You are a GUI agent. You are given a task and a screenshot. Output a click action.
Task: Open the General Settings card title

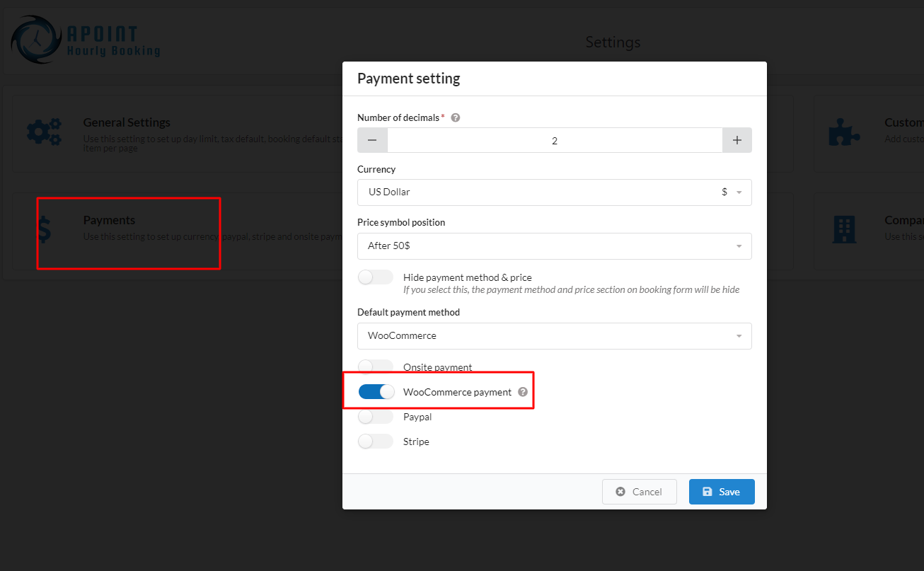pos(127,122)
